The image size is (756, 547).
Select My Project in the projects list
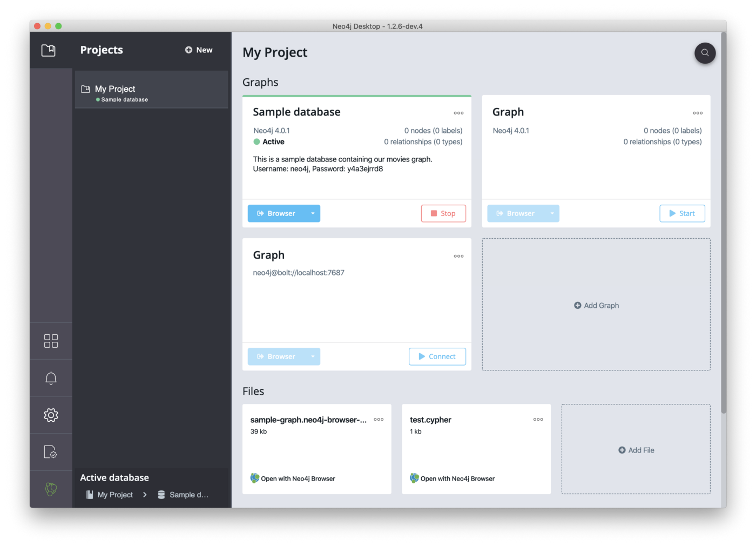[x=151, y=90]
